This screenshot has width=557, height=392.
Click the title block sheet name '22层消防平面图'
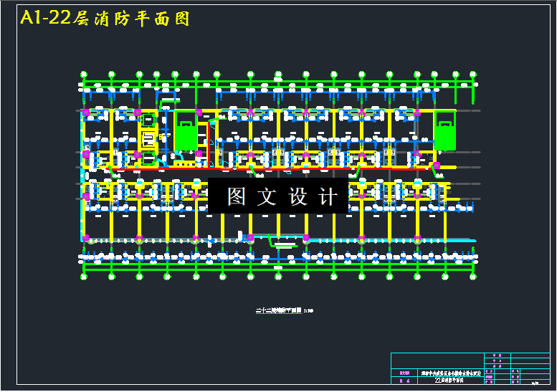click(x=449, y=381)
